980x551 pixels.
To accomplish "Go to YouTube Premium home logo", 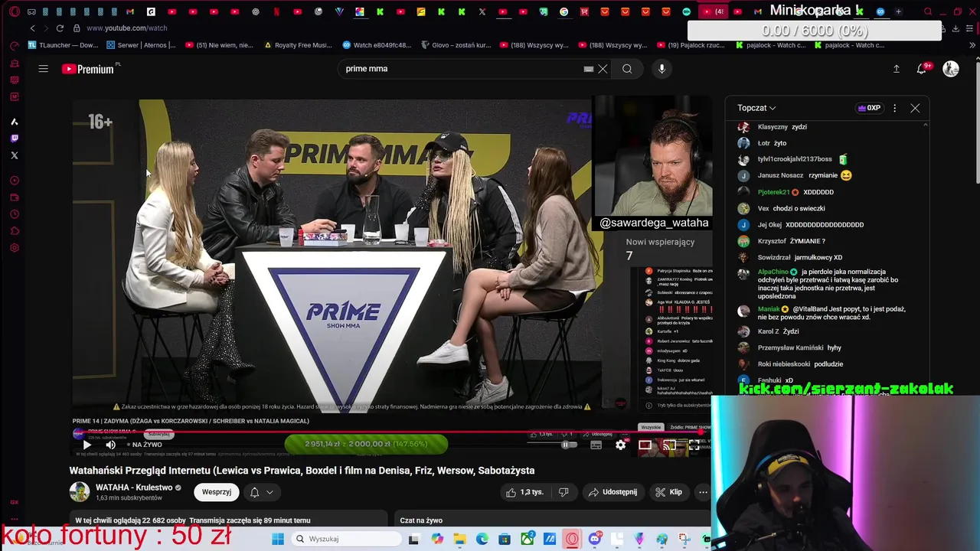I will [x=88, y=69].
